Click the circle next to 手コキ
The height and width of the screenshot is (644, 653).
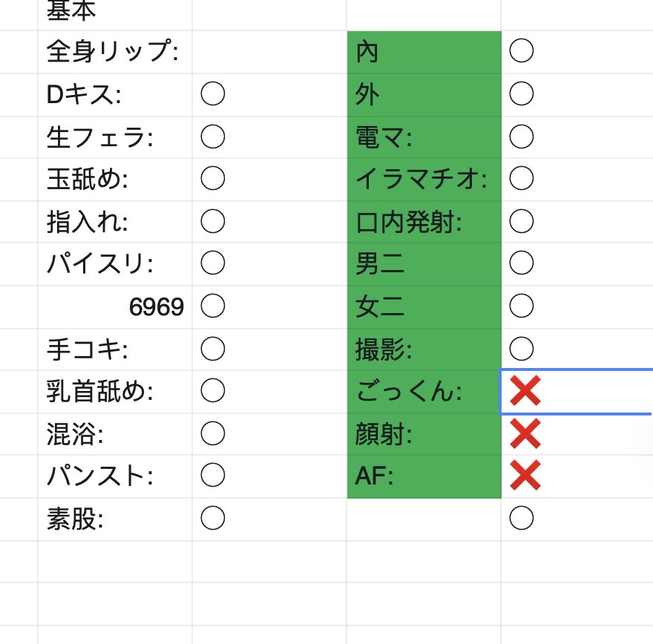coord(213,349)
